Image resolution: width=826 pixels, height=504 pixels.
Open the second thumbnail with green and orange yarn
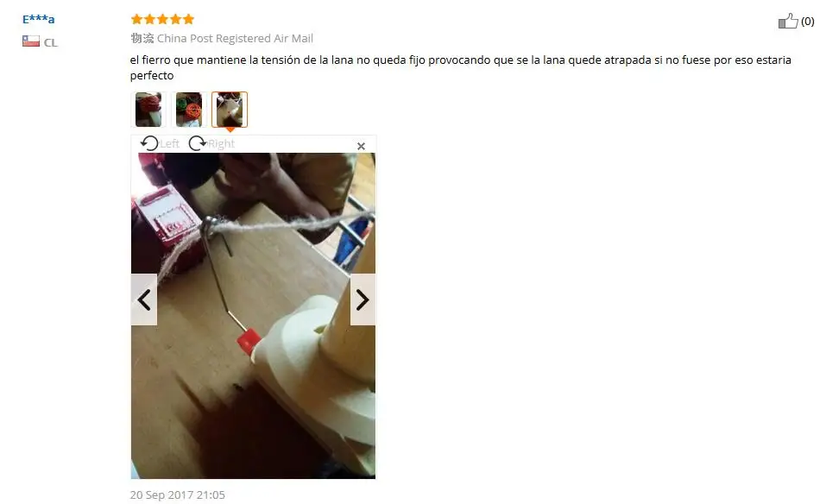188,110
